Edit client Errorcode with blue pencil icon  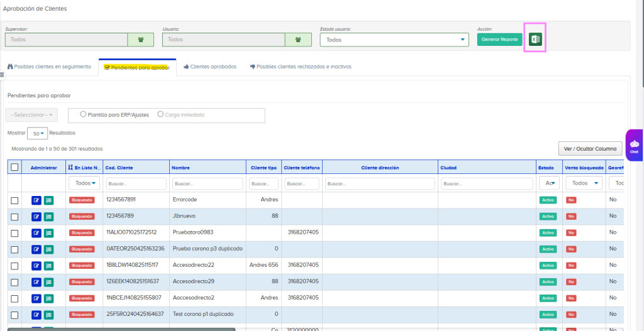36,200
